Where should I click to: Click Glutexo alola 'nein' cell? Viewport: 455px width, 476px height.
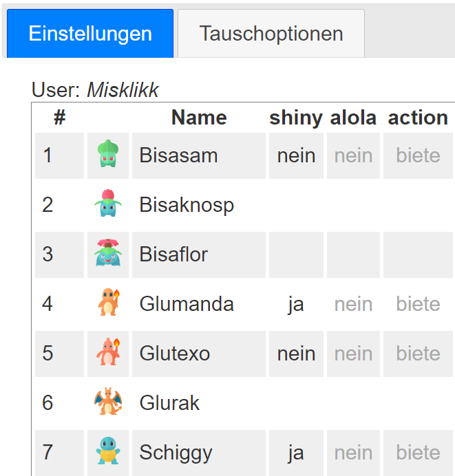click(353, 354)
